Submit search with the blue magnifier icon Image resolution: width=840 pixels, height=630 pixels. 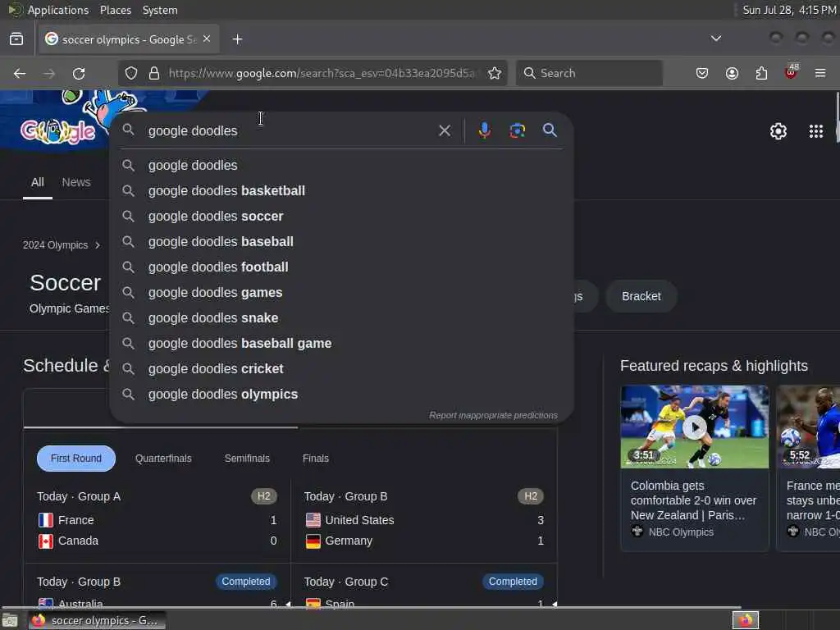pyautogui.click(x=550, y=130)
